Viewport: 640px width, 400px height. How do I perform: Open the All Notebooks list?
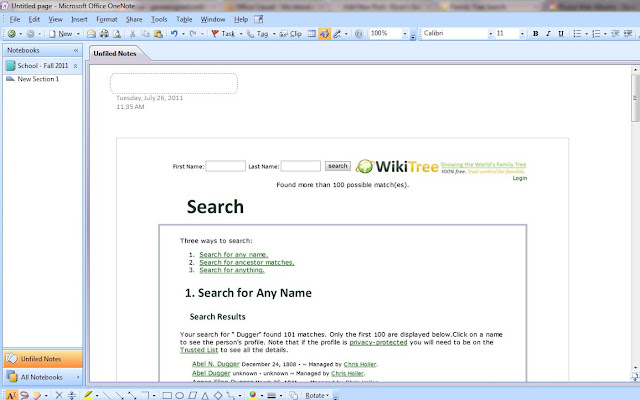pos(43,377)
